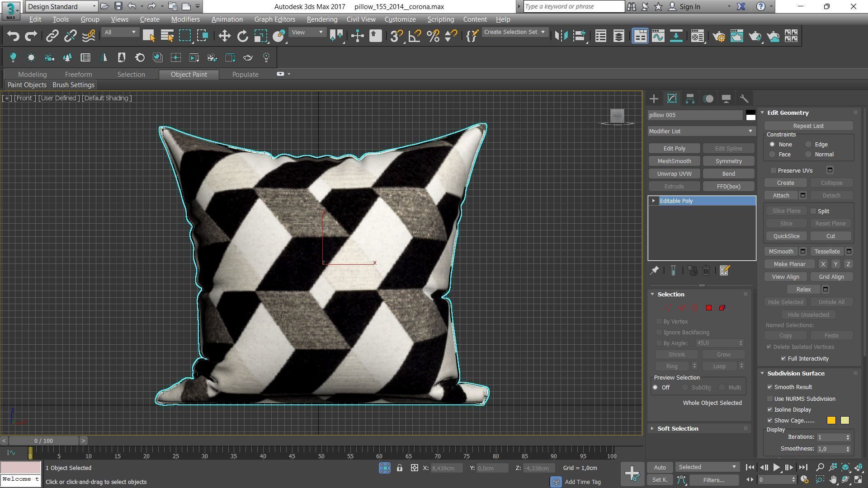Click the QuickSlice button
Screen dimensions: 868x488
pos(786,236)
